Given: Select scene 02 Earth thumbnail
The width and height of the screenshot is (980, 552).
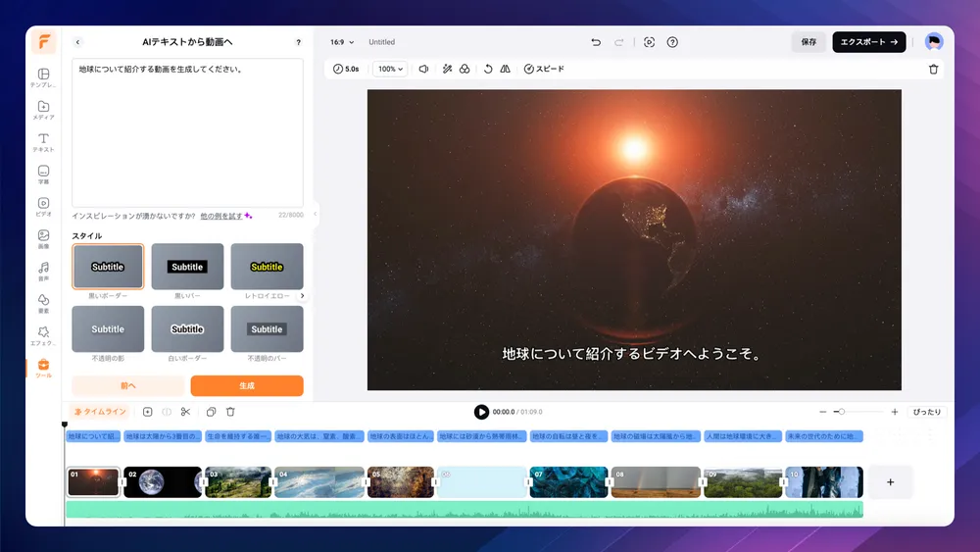Looking at the screenshot, I should pyautogui.click(x=163, y=482).
